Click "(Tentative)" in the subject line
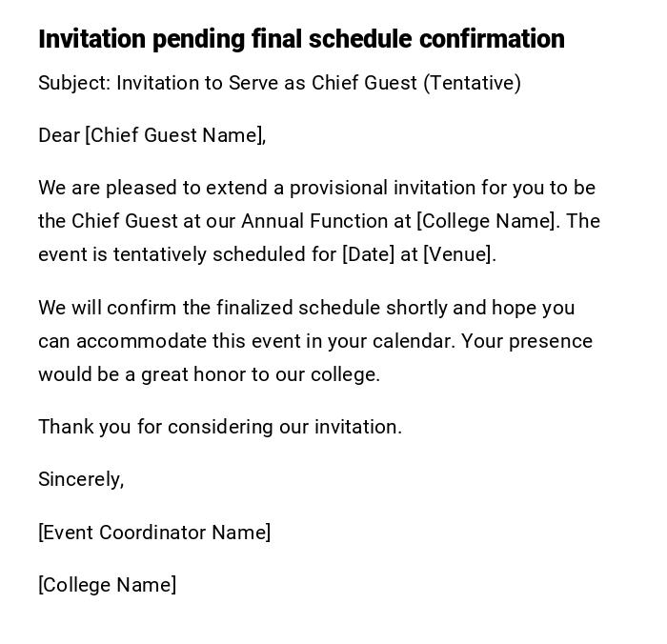Screen dimensions: 667x644 [472, 83]
